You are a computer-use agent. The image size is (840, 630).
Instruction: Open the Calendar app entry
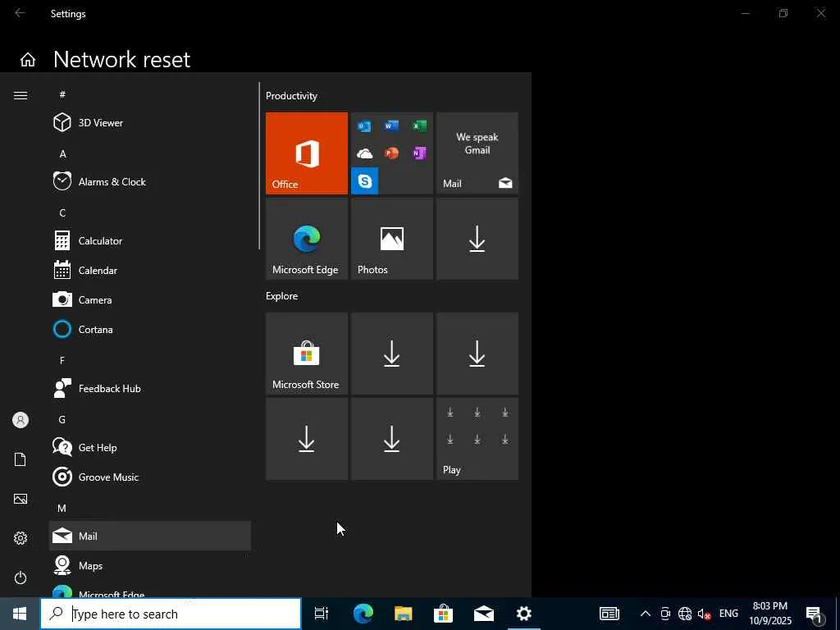click(x=150, y=270)
